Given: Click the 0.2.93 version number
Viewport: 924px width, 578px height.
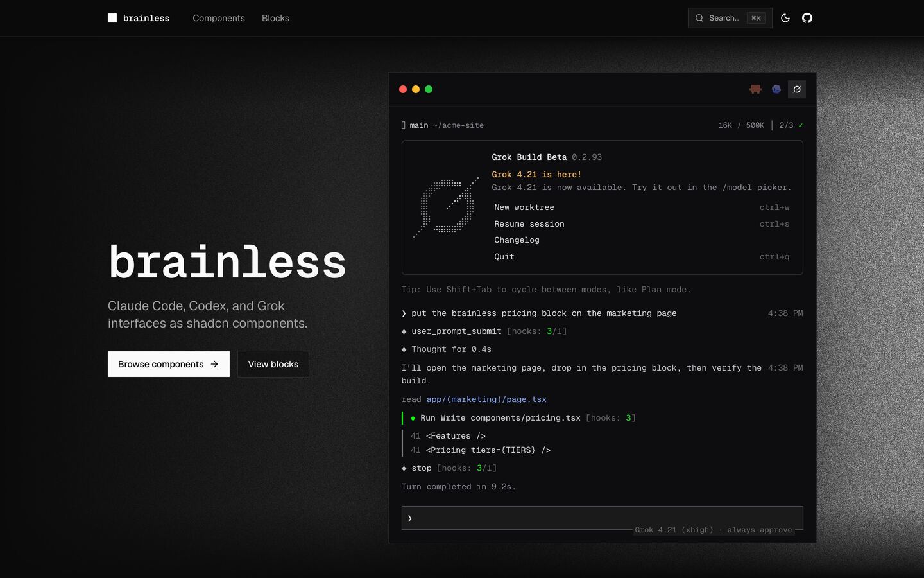Looking at the screenshot, I should pyautogui.click(x=587, y=157).
